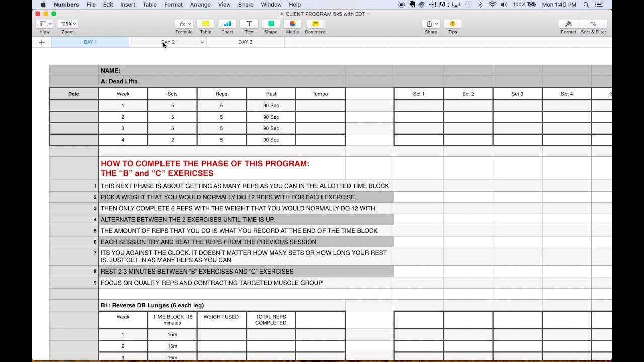Open the Format menu
644x362 pixels.
click(174, 5)
